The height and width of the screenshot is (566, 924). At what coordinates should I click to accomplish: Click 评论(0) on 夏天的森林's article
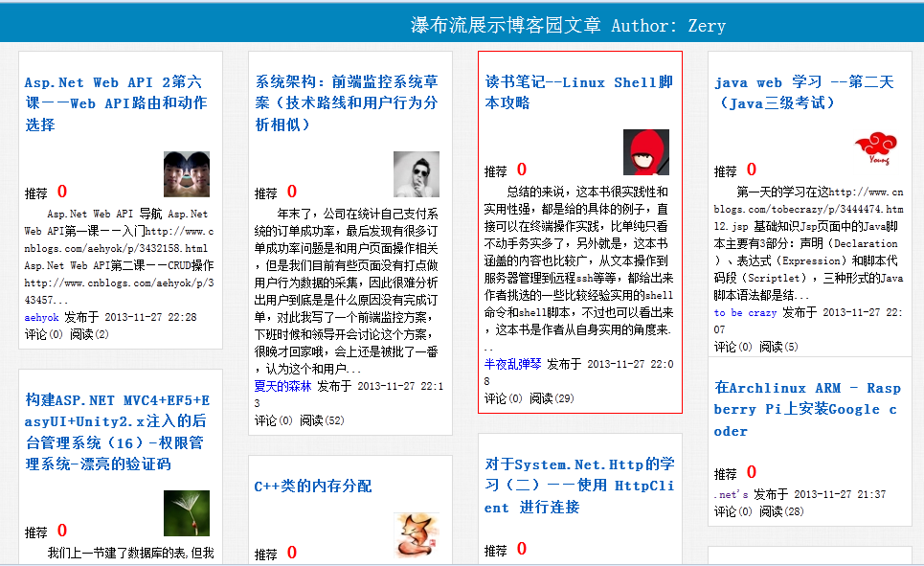click(274, 420)
